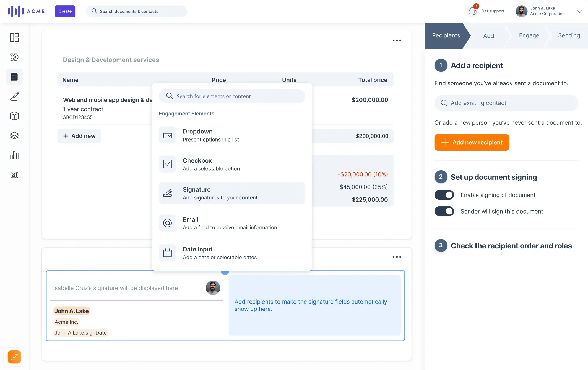
Task: Open the bar chart reports icon
Action: coord(14,155)
